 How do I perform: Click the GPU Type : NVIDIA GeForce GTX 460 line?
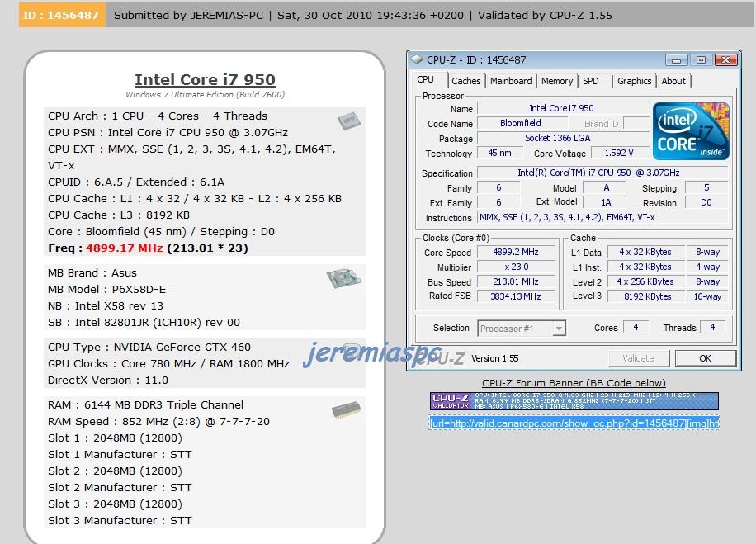(149, 348)
